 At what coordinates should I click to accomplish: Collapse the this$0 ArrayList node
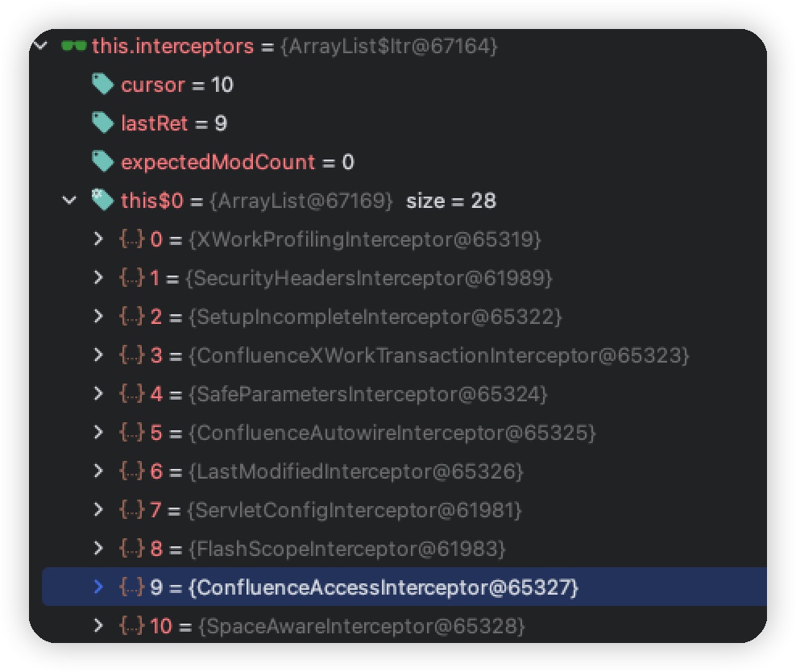point(69,201)
